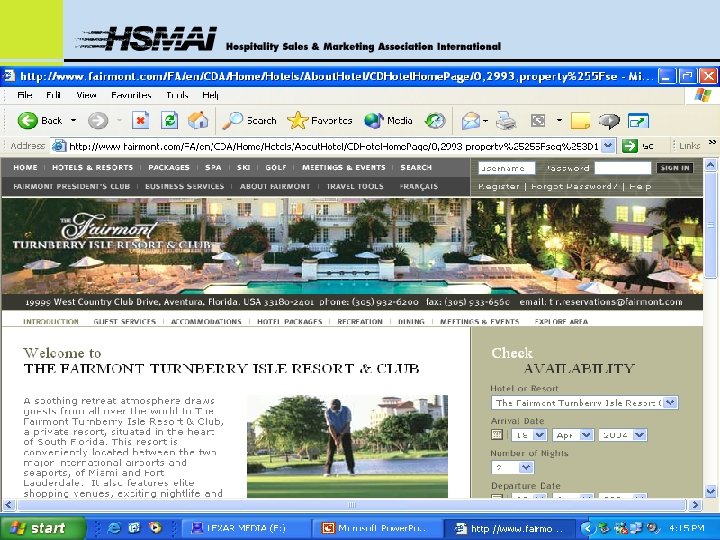Switch to LEXAR MEDIA (F:) taskbar window
Image resolution: width=720 pixels, height=540 pixels.
246,528
